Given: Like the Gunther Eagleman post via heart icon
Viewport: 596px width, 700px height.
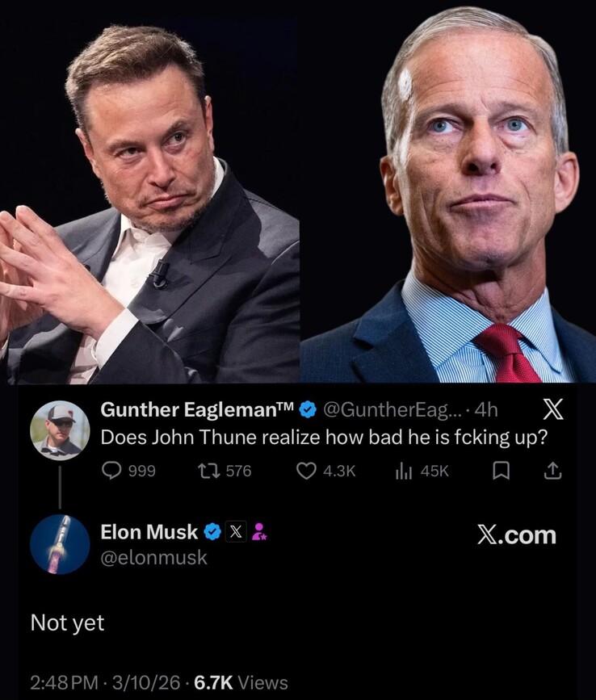Looking at the screenshot, I should pyautogui.click(x=306, y=470).
